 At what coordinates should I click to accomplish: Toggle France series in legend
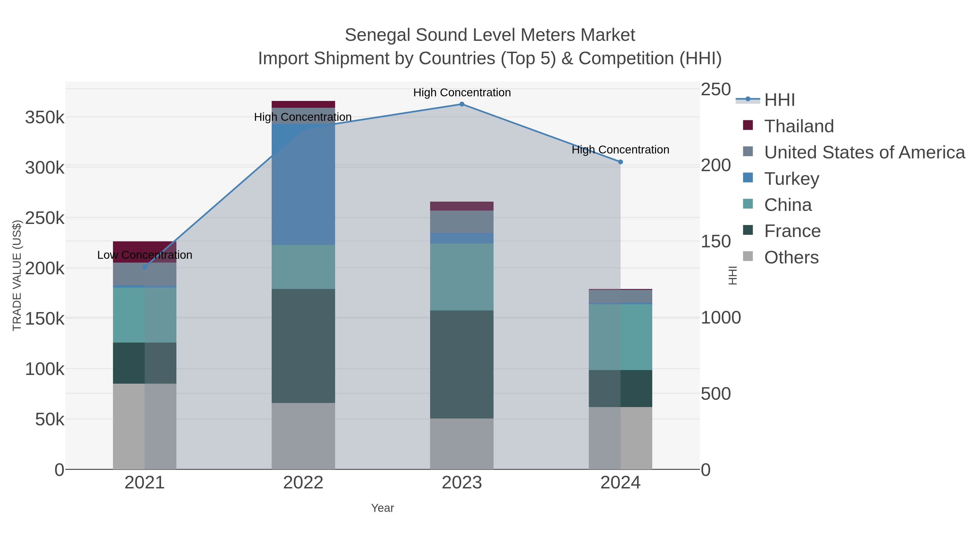coord(782,231)
